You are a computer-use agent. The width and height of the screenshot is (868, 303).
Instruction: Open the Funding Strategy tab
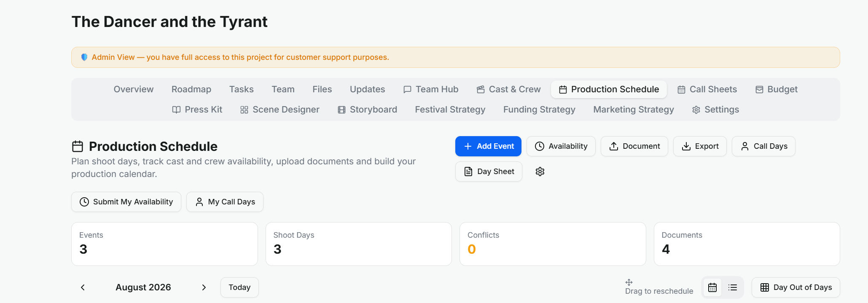(x=539, y=110)
